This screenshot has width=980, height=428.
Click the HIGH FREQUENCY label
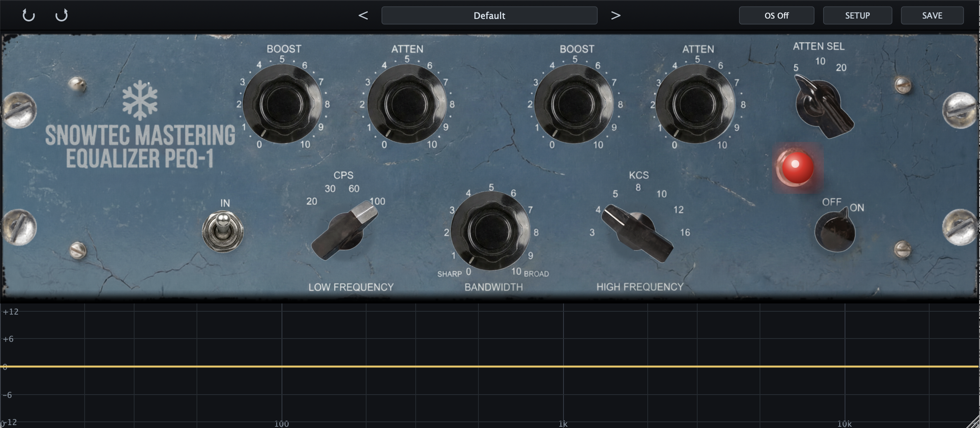click(640, 287)
